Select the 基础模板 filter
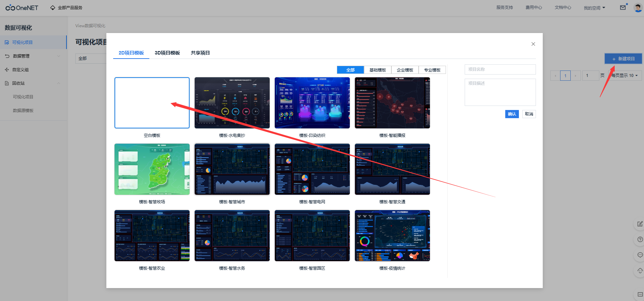This screenshot has width=644, height=301. [377, 70]
